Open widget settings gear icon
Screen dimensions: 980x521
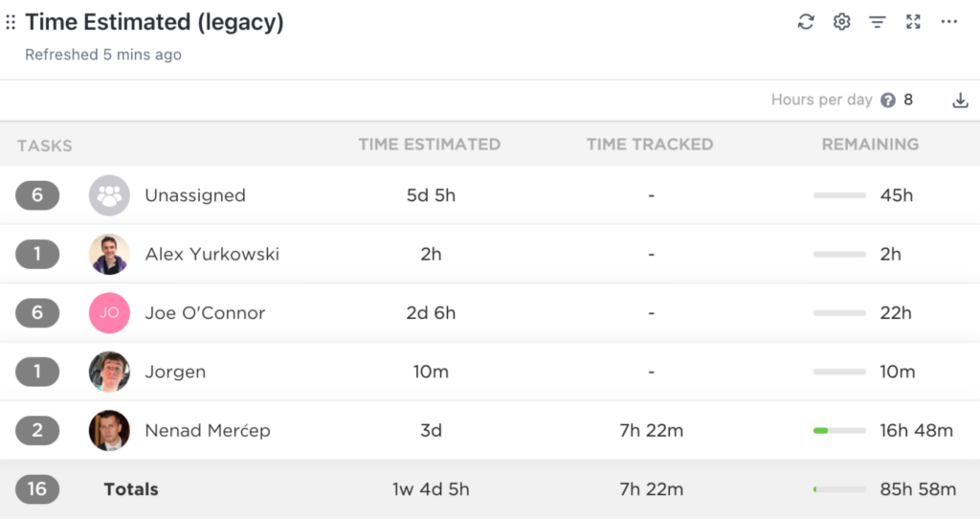coord(841,22)
